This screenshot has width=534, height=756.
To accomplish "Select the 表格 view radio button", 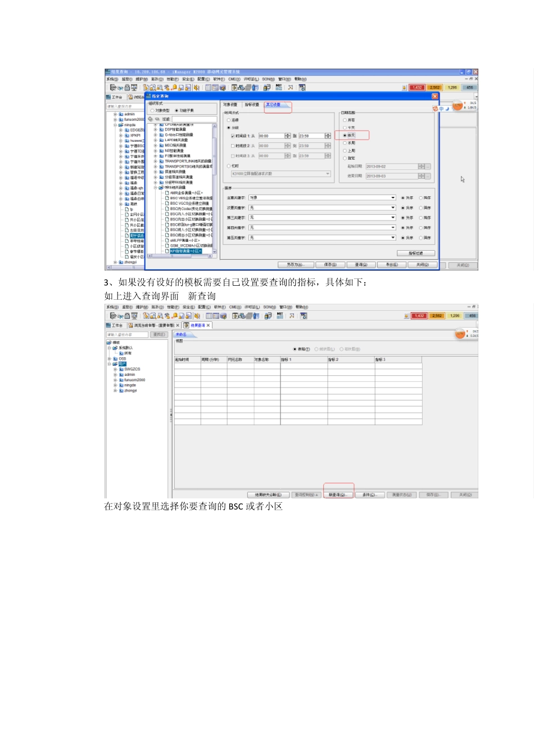I will click(x=295, y=349).
